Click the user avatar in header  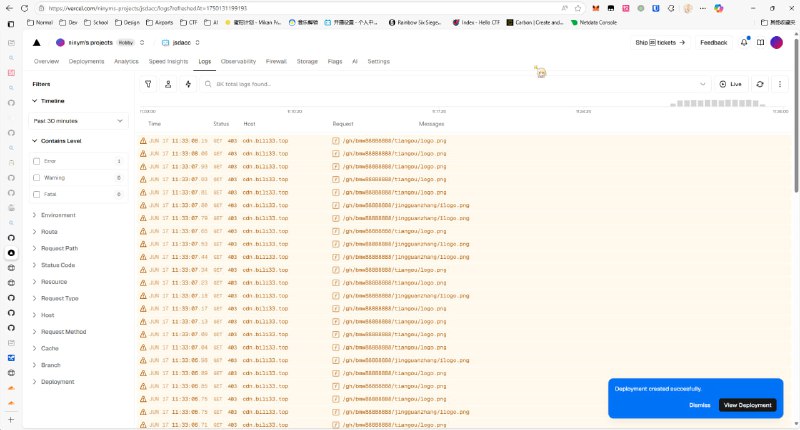pyautogui.click(x=776, y=42)
